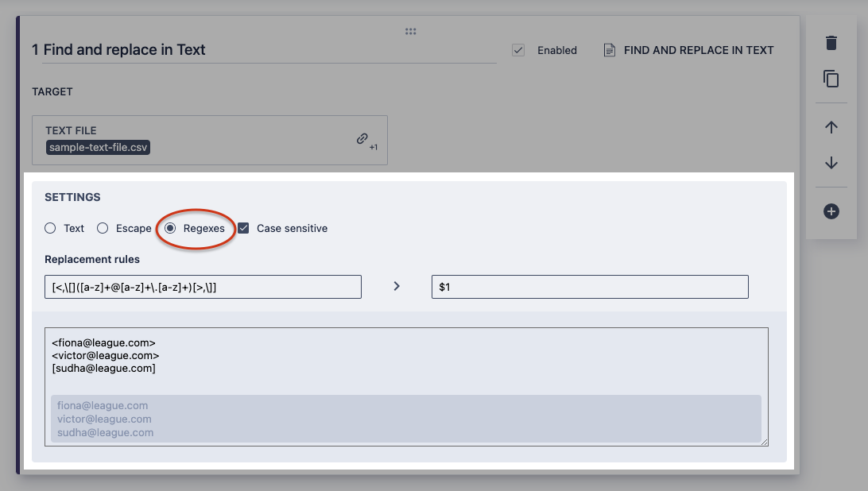Select the Escape radio option

point(103,228)
